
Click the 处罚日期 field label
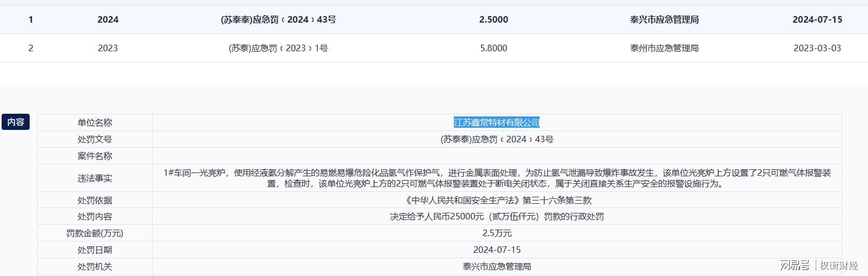(x=95, y=250)
